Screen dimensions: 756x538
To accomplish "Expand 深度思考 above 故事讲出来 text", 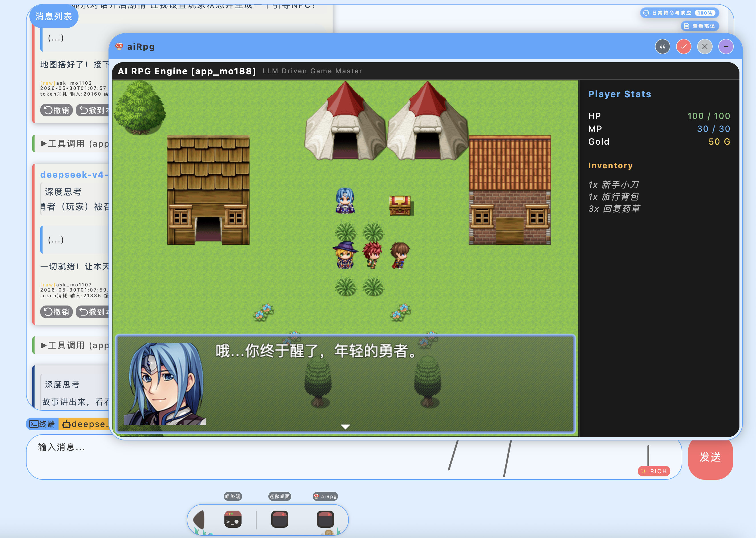I will [62, 384].
